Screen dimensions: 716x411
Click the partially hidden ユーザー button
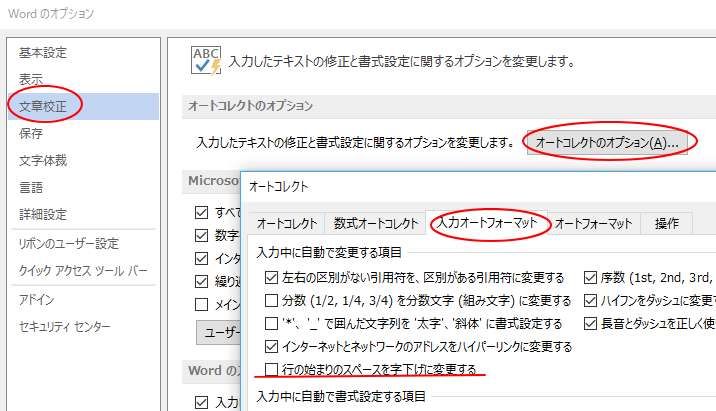coord(219,332)
